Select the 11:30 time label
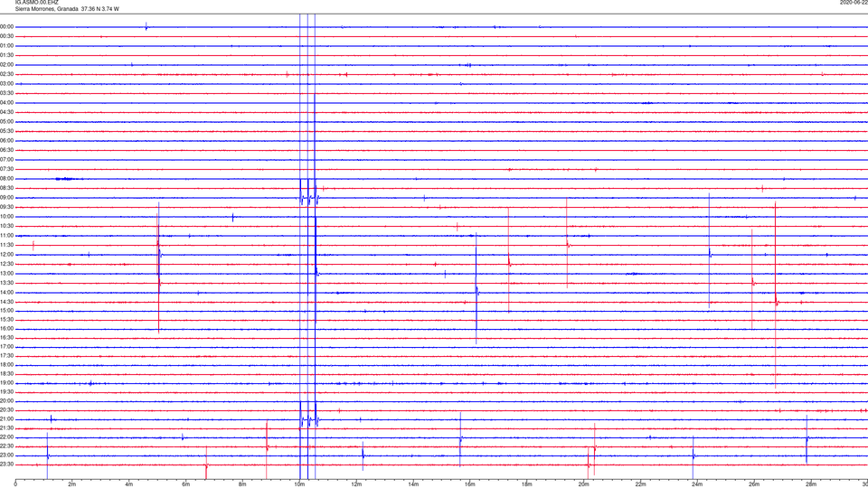The height and width of the screenshot is (488, 868). (x=7, y=245)
